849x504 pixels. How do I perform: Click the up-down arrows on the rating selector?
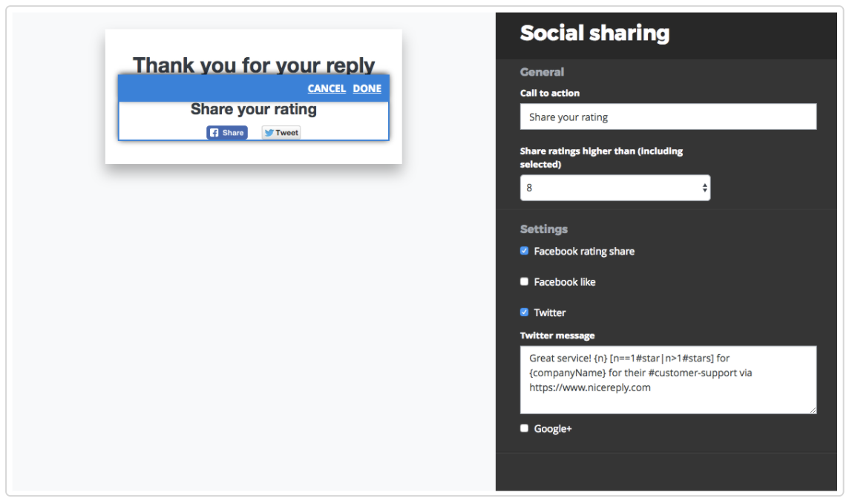coord(704,189)
